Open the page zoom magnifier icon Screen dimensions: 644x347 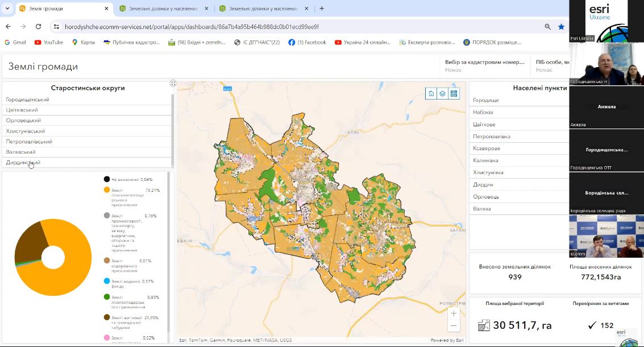point(547,27)
